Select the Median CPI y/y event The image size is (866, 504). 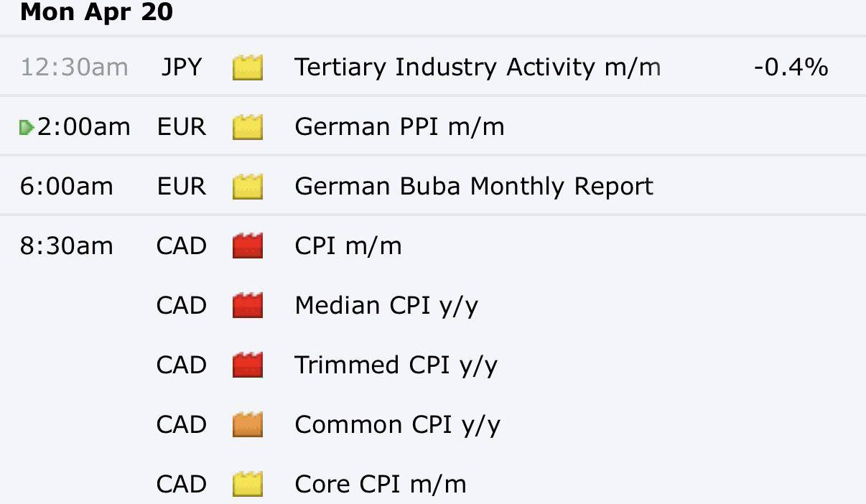(386, 306)
